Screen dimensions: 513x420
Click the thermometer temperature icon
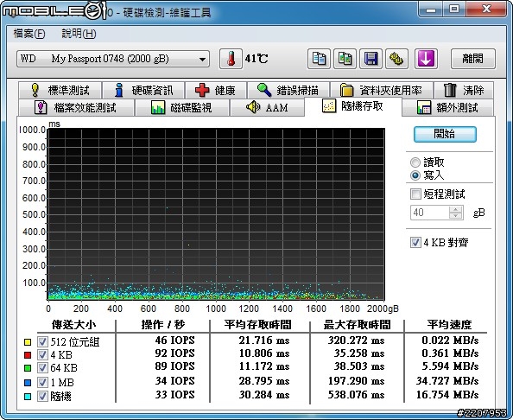231,59
